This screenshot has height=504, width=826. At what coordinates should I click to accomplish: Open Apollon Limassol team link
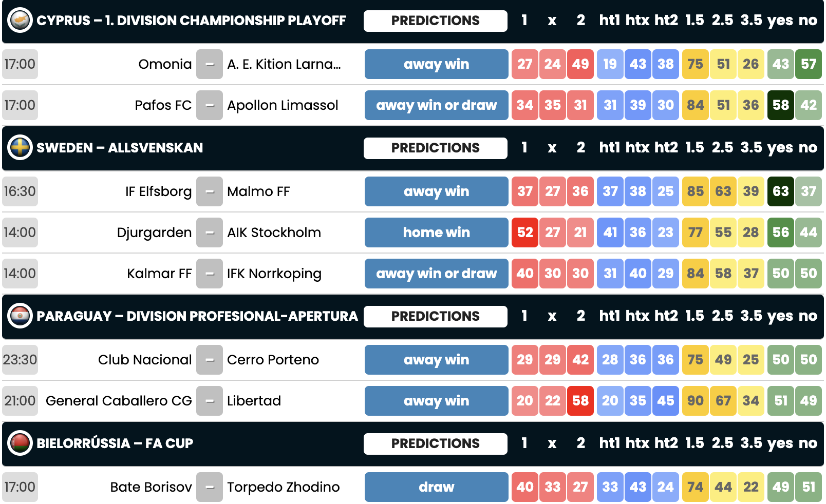point(283,105)
